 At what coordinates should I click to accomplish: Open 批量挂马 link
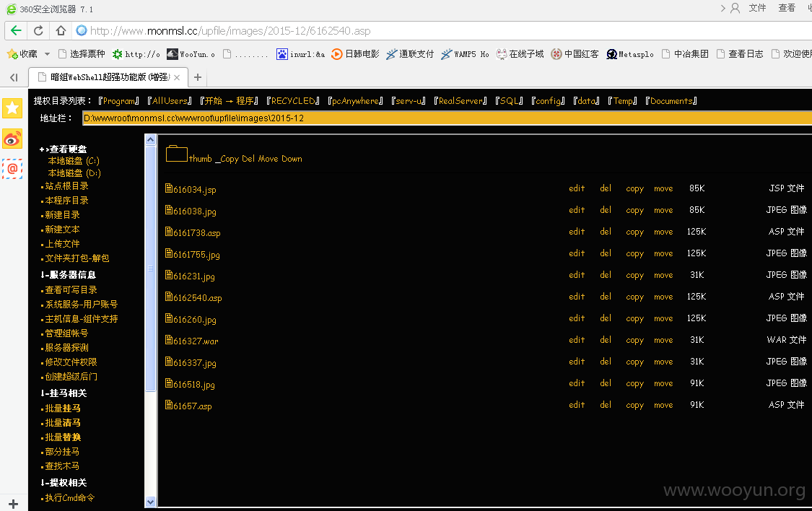[x=63, y=409]
